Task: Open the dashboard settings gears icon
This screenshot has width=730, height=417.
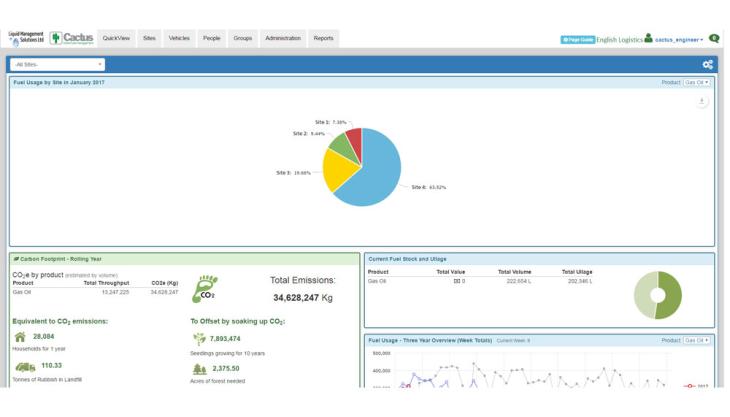Action: click(708, 64)
